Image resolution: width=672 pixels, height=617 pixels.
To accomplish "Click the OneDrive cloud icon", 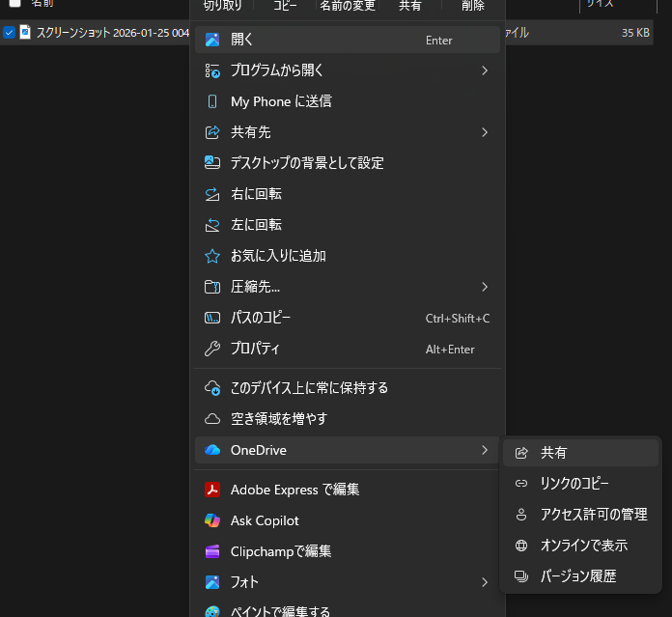I will pos(212,450).
